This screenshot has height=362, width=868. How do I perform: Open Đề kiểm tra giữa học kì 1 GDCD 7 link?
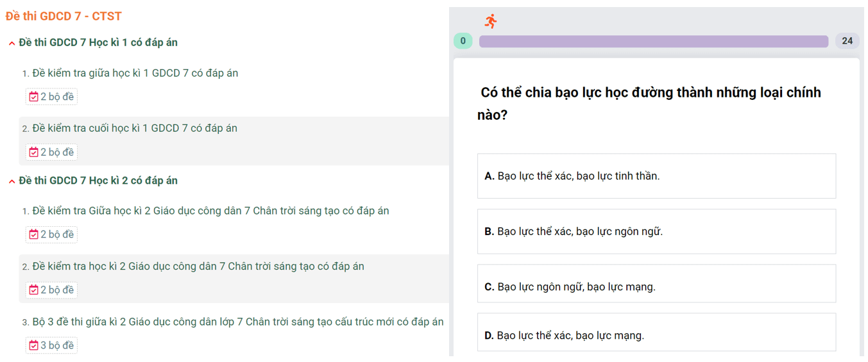(135, 73)
